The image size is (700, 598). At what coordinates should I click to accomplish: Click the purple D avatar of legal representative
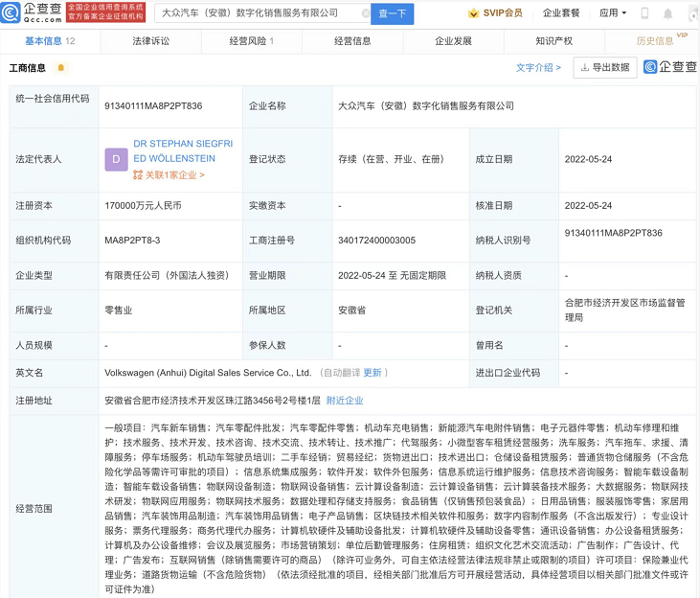coord(116,159)
